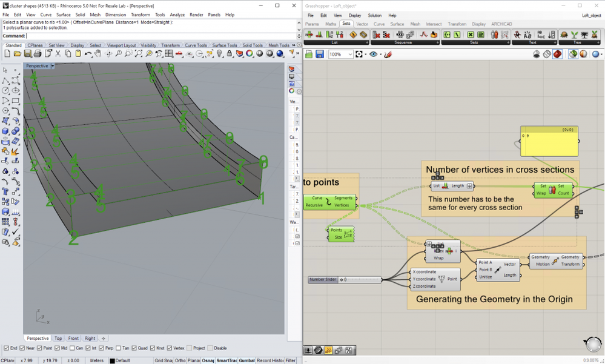Switch to the Vector tab in Grasshopper
605x364 pixels.
362,24
